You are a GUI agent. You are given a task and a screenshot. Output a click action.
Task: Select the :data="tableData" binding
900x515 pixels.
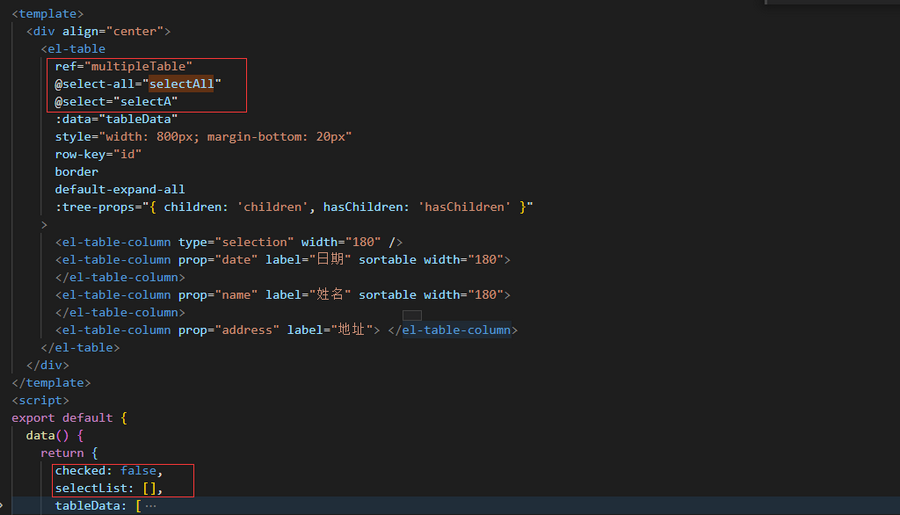[116, 119]
